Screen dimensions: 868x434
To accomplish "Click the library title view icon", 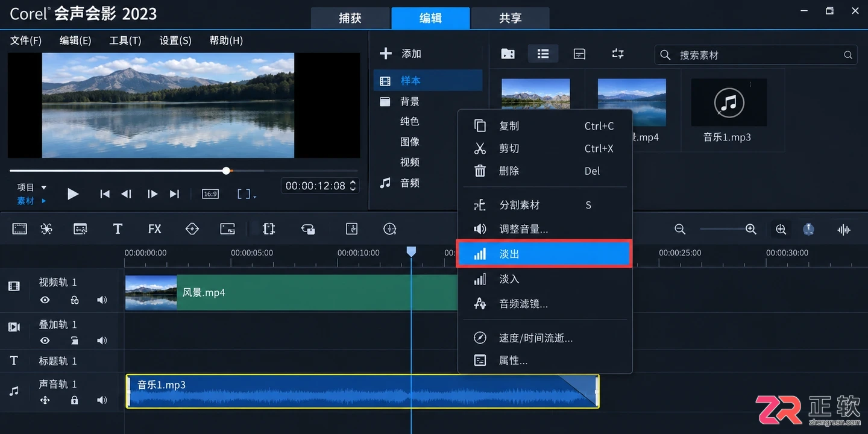I will pyautogui.click(x=579, y=54).
